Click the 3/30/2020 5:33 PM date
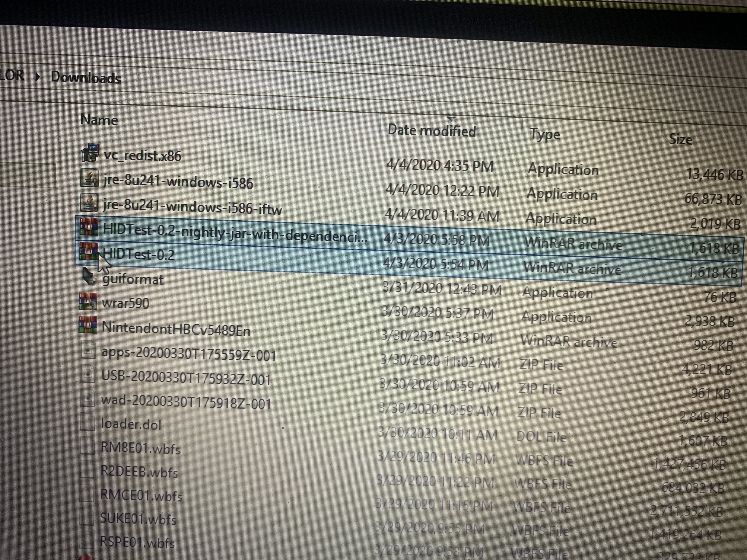 (437, 337)
